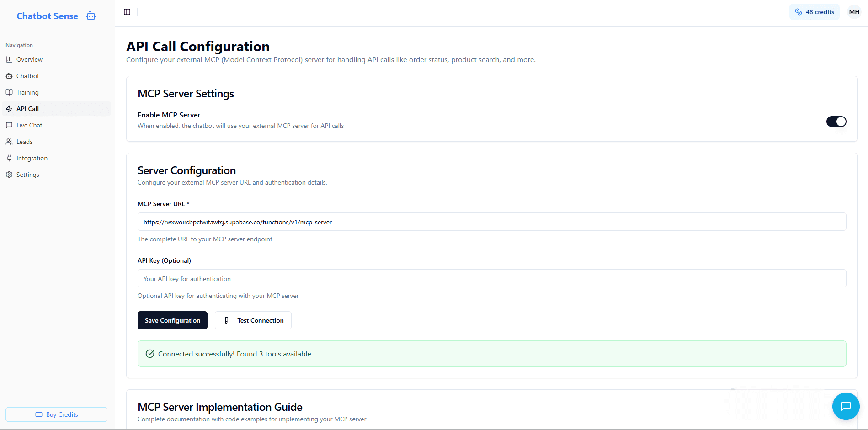Click the Buy Credits button

point(56,414)
